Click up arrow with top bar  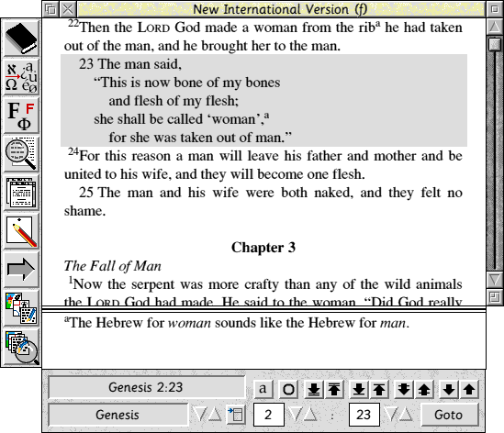tap(334, 389)
